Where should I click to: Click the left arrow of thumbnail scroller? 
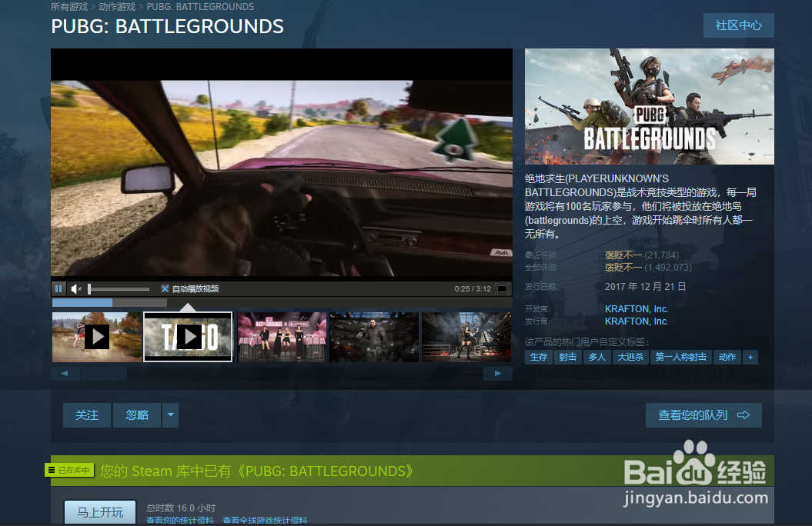click(x=64, y=374)
